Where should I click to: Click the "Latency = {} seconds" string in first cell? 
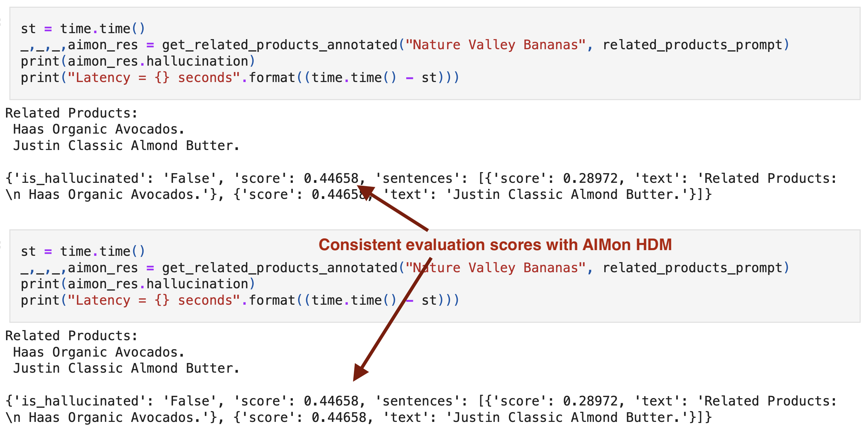pos(153,78)
